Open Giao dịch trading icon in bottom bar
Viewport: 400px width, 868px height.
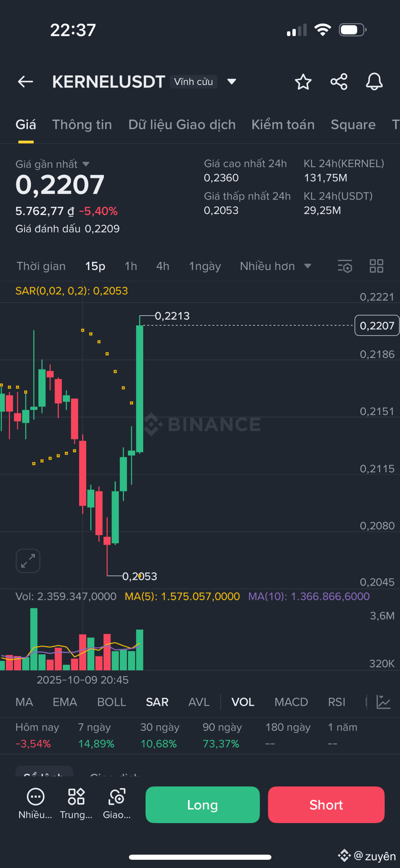[x=117, y=804]
